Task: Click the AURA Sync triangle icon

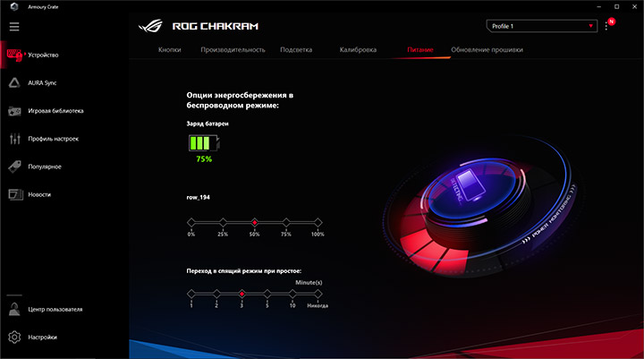Action: [x=14, y=82]
